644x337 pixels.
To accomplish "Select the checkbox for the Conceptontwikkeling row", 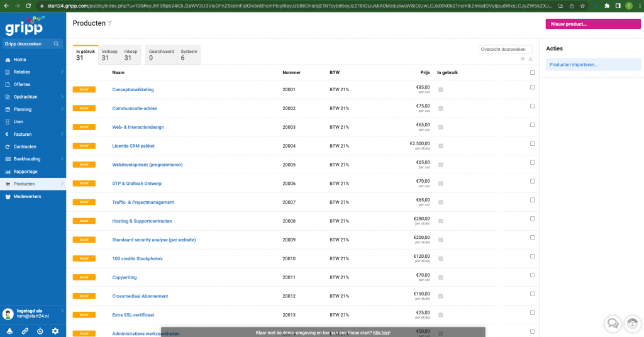I will [532, 87].
